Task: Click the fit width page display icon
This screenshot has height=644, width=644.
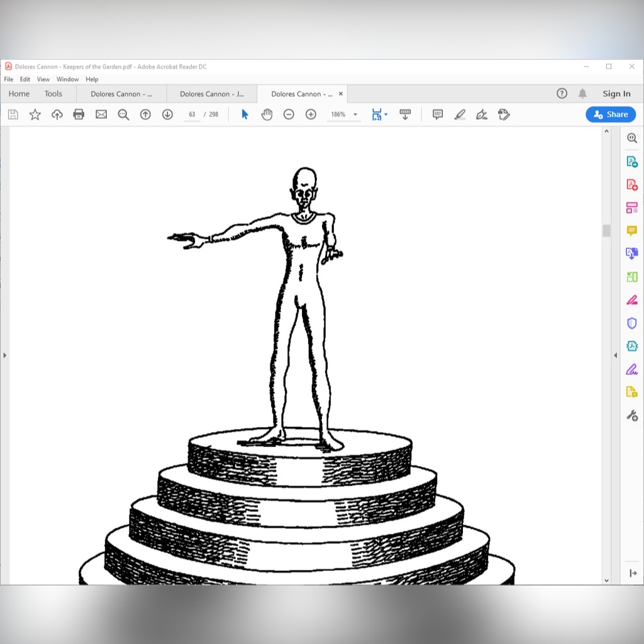Action: [x=377, y=114]
